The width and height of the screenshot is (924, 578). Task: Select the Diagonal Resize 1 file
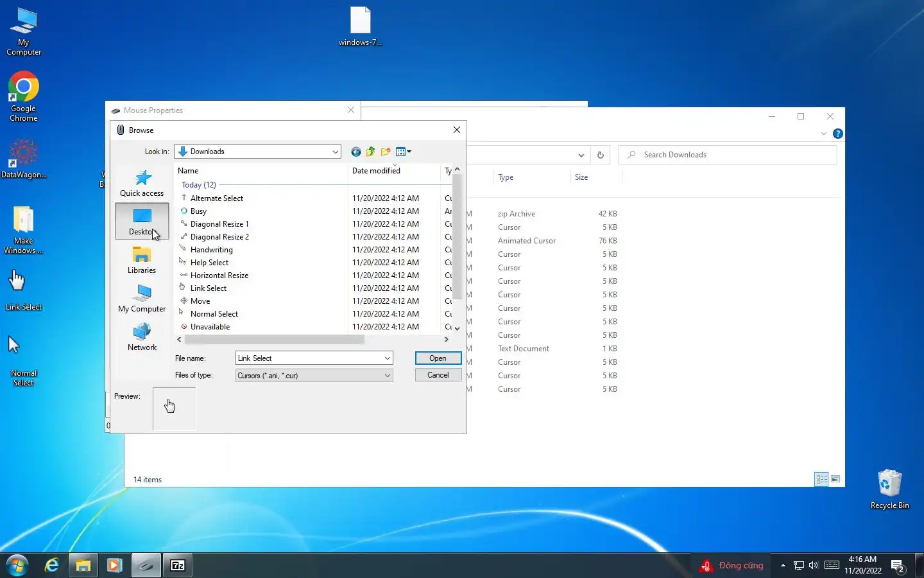[x=219, y=224]
